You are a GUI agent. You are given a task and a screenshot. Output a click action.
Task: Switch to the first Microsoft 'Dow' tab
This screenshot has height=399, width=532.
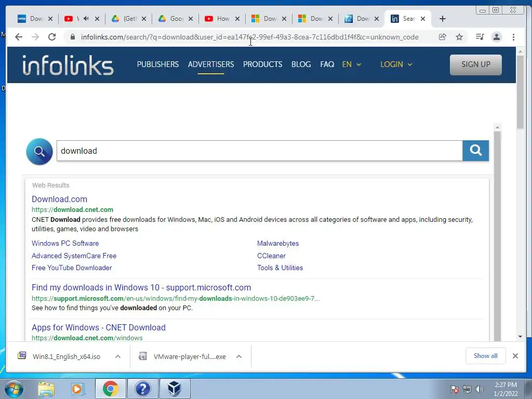coord(264,19)
